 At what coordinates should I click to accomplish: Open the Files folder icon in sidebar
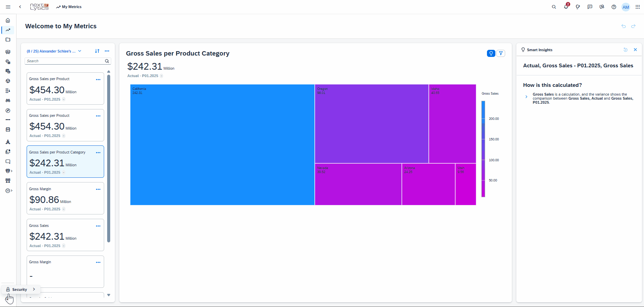coord(8,40)
